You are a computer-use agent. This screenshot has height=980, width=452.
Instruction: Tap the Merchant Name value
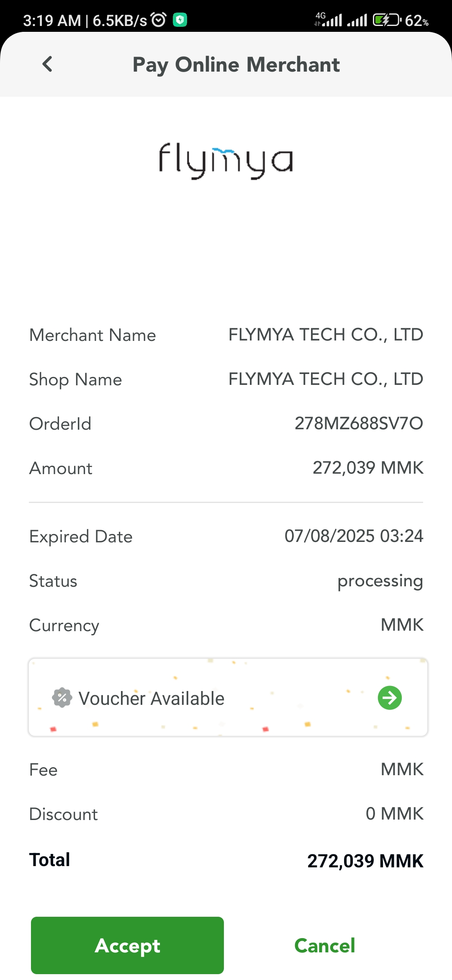coord(326,335)
